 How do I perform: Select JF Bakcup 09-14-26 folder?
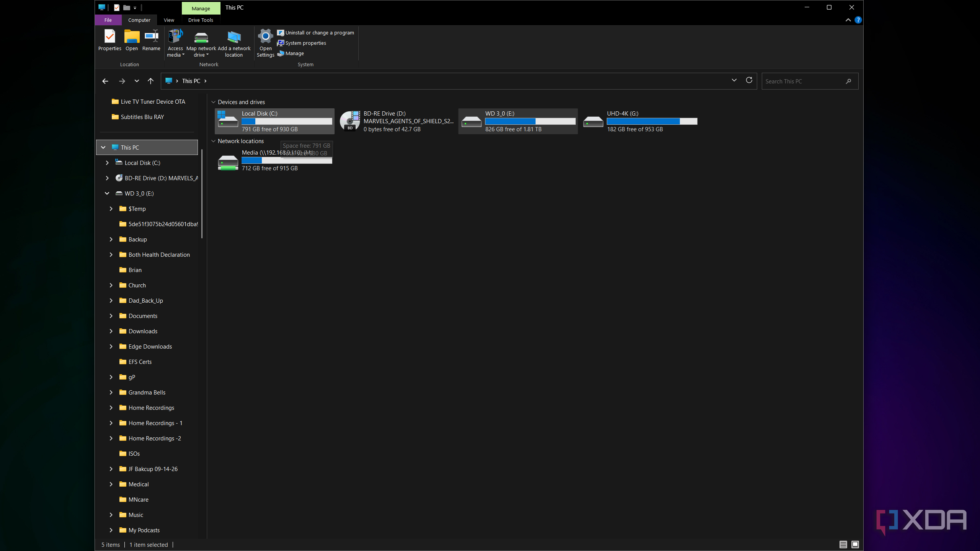pos(148,469)
